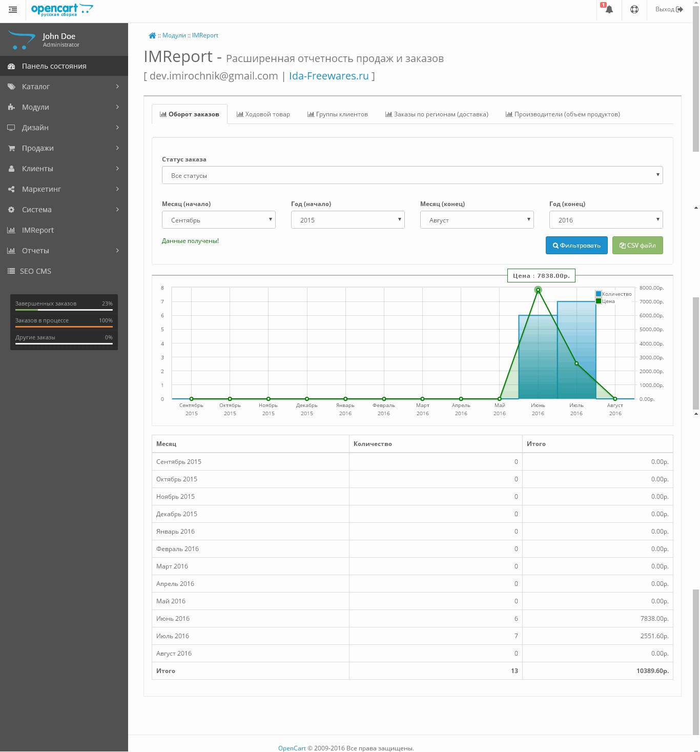The image size is (700, 752).
Task: Switch to the Ходовой товар tab
Action: pos(263,114)
